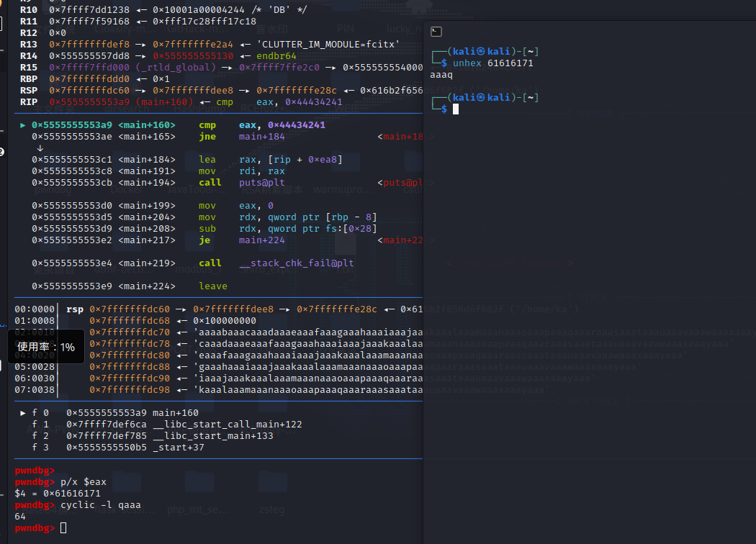The image size is (756, 544).
Task: Click the R13 CLUTTER_IM_MODULE=fcitx string
Action: coord(328,45)
